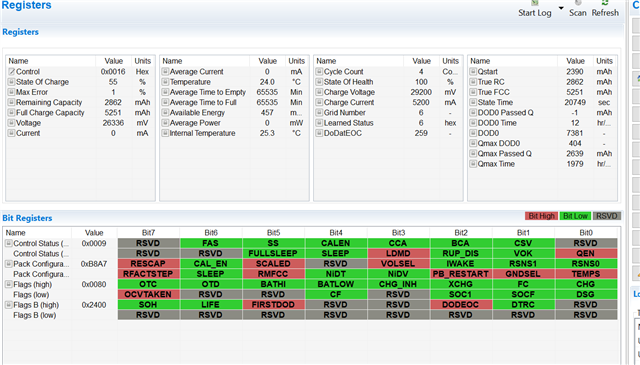
Task: Click the icon beside Max Error
Action: [11, 92]
